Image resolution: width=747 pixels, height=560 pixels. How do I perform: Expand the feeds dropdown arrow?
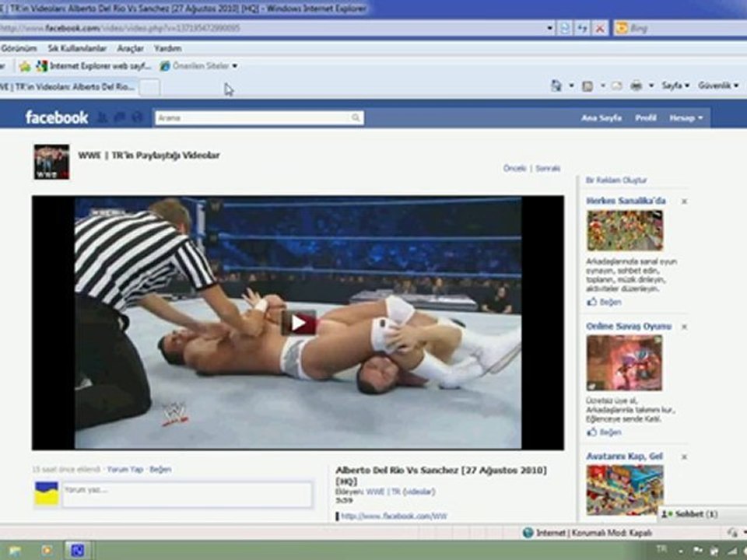(x=602, y=86)
